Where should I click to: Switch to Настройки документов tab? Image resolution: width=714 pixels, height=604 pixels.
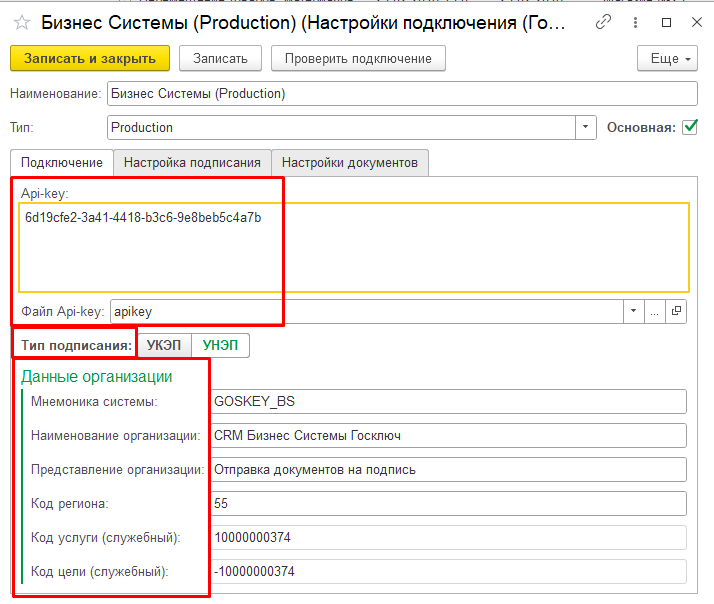tap(350, 163)
